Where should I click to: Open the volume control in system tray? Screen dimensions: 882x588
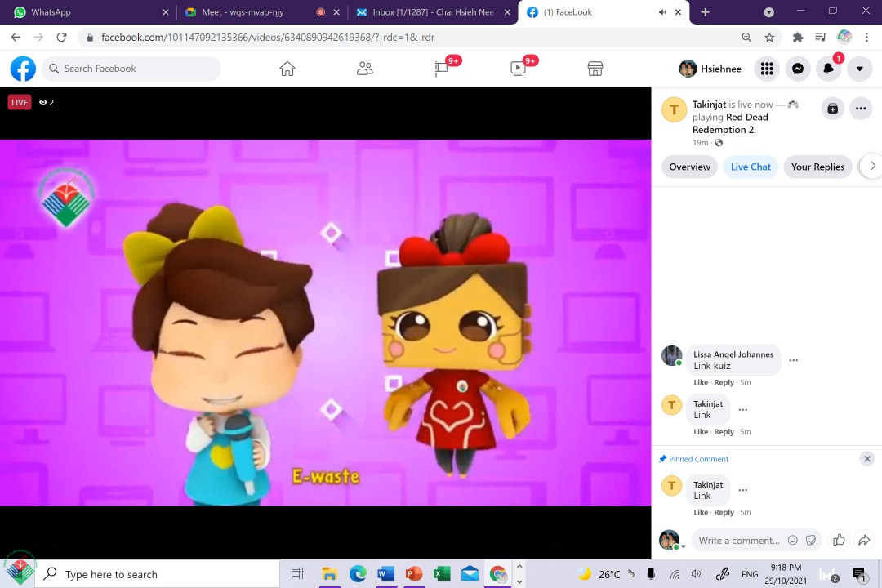pos(697,574)
